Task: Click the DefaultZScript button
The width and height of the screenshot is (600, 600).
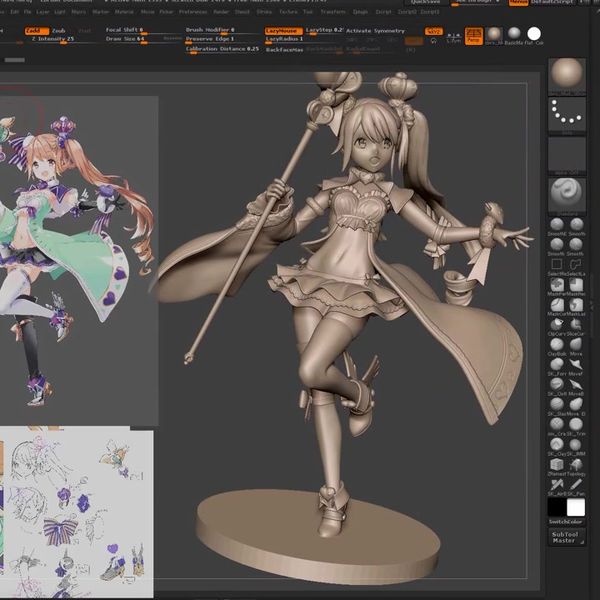Action: tap(551, 2)
